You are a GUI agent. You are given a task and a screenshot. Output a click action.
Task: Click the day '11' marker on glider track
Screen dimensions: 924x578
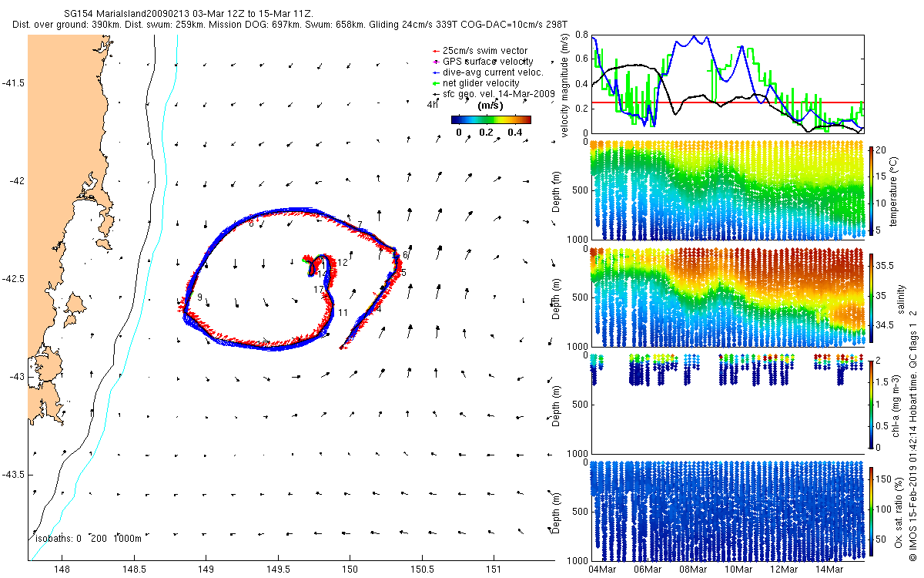[343, 312]
